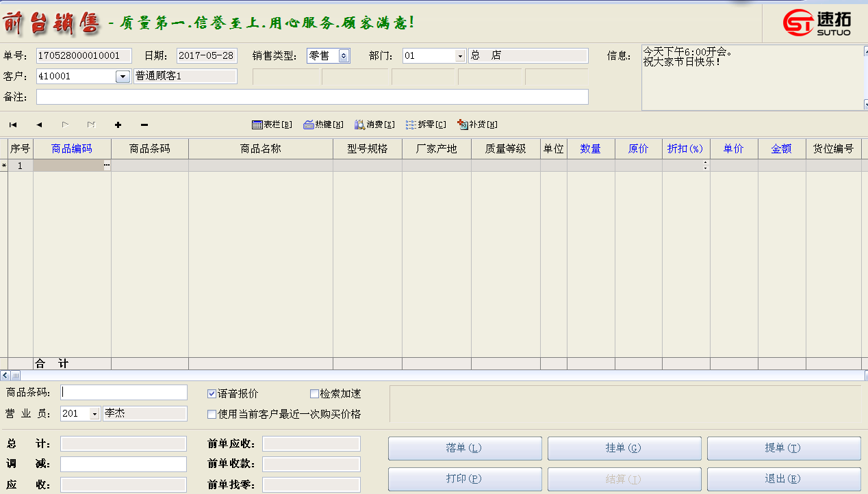Click 退出(E) button
Image resolution: width=868 pixels, height=494 pixels.
[x=784, y=479]
